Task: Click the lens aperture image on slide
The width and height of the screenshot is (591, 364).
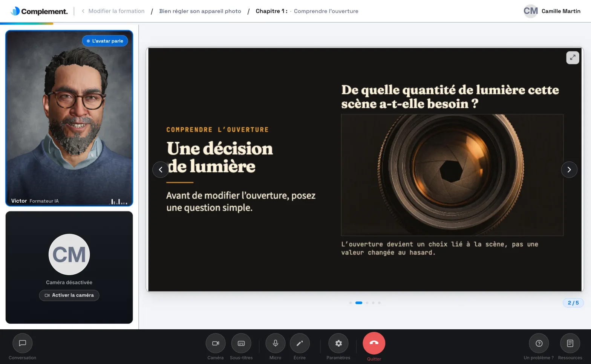Action: pyautogui.click(x=452, y=175)
